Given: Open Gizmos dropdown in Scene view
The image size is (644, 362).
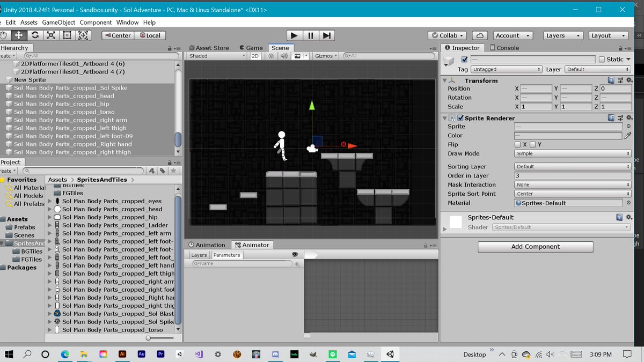Looking at the screenshot, I should [x=326, y=56].
